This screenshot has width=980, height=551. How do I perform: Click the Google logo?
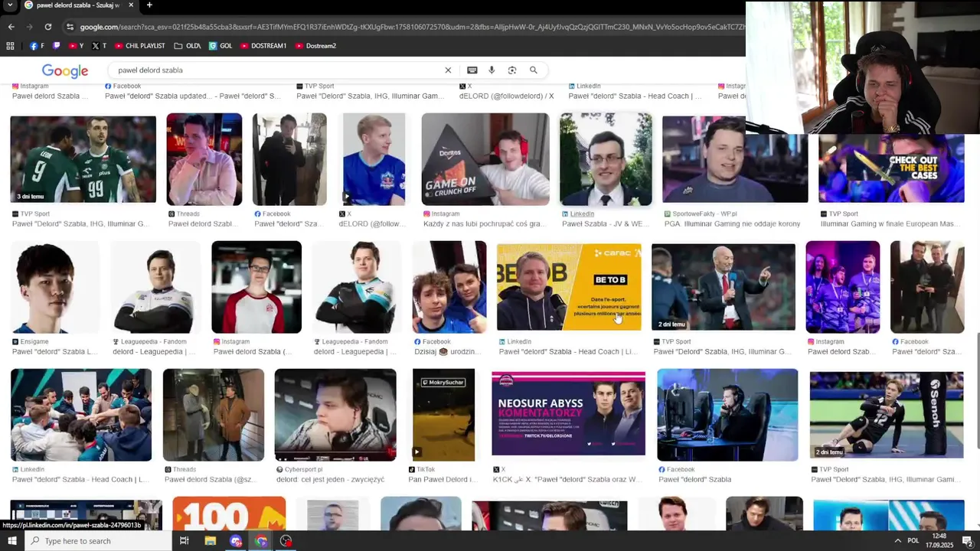click(x=65, y=70)
